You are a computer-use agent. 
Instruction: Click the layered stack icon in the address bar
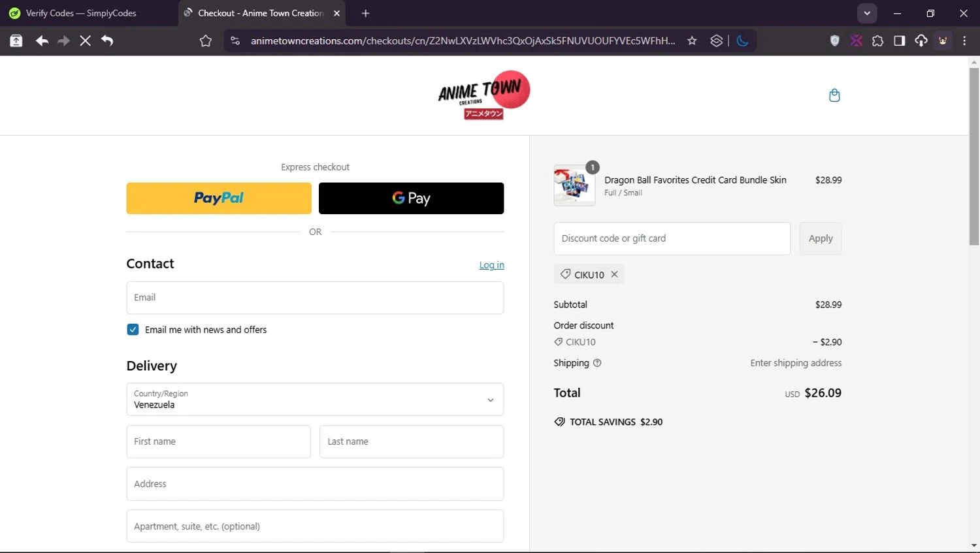(717, 40)
